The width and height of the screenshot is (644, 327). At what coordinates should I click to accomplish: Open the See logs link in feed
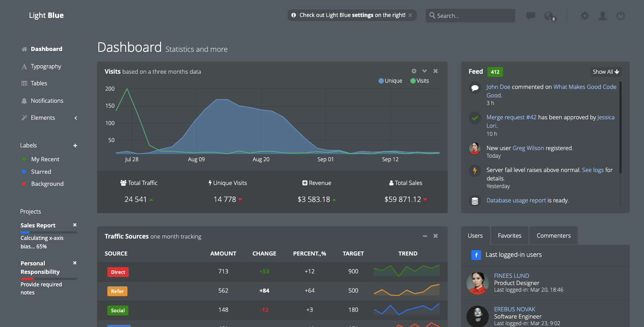(593, 170)
